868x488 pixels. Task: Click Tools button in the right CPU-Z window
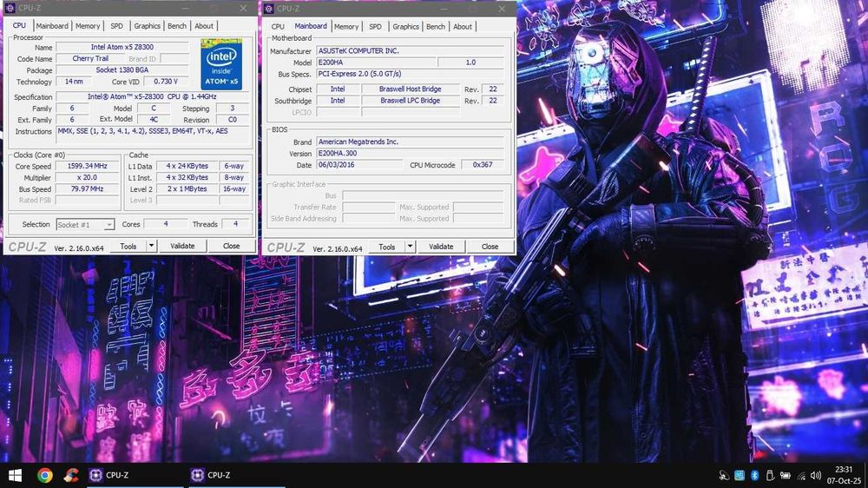[387, 247]
